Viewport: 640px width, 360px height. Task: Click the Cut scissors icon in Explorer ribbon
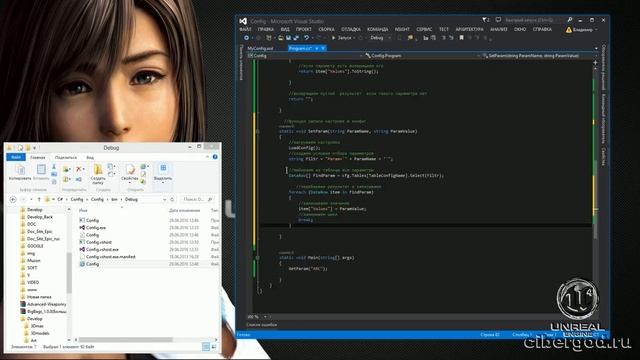tap(54, 167)
